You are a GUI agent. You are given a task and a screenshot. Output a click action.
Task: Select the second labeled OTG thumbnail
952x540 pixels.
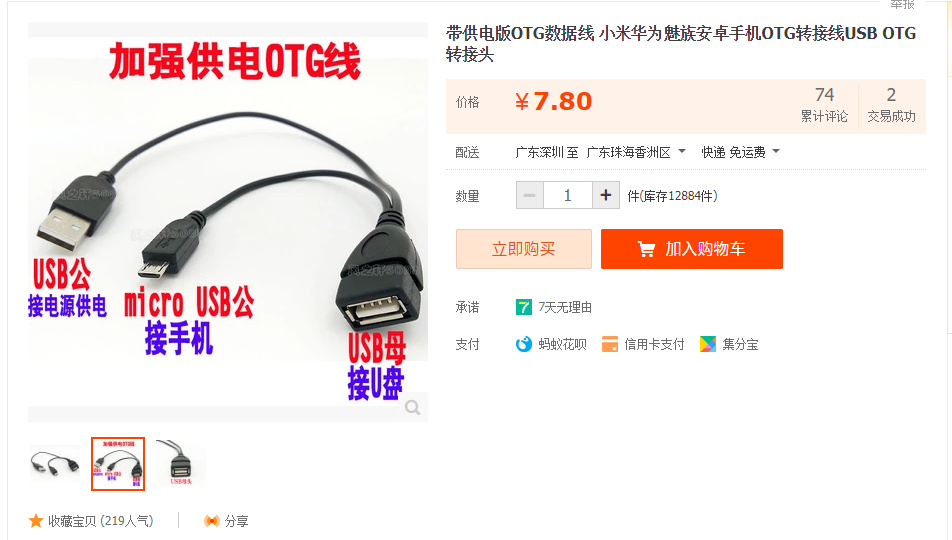(118, 464)
